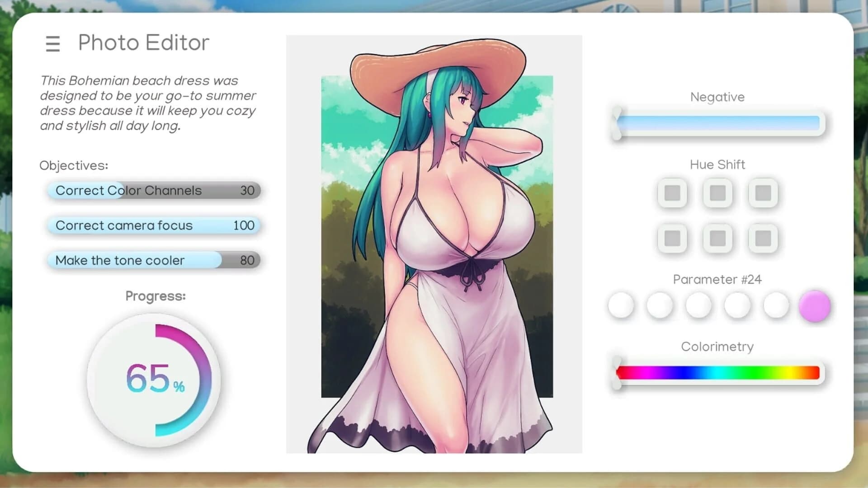The width and height of the screenshot is (868, 488).
Task: Select the bottom-left Hue Shift square
Action: tap(672, 239)
